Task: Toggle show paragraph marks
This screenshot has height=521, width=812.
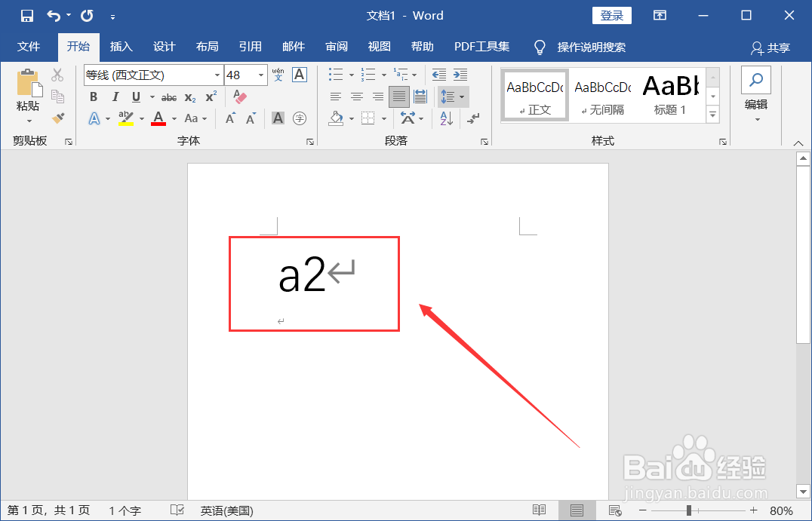Action: (x=473, y=118)
